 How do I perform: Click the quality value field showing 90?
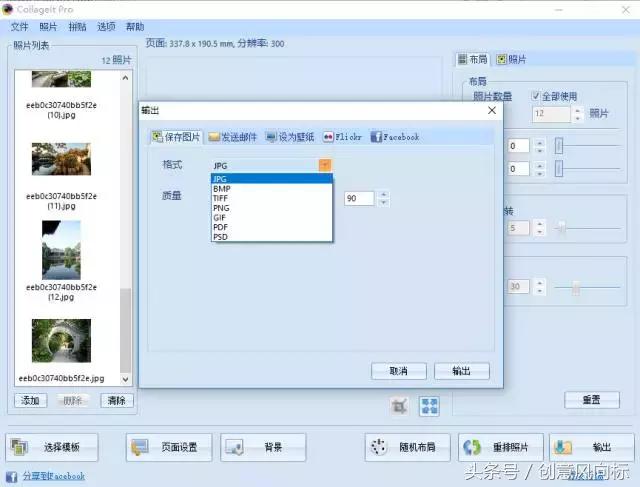359,199
